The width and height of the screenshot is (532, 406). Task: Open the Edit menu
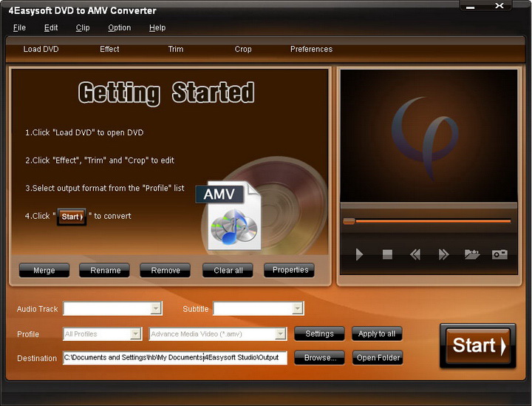[x=51, y=28]
